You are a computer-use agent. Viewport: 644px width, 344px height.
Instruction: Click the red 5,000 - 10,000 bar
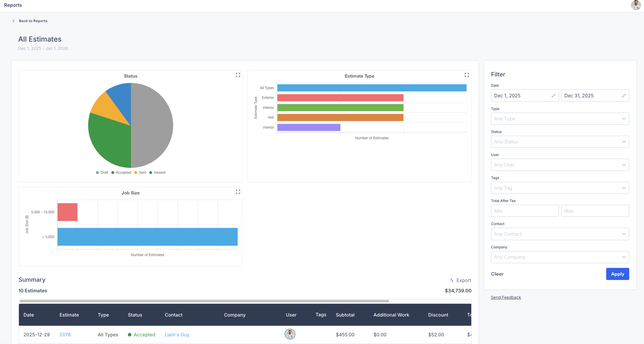coord(67,212)
